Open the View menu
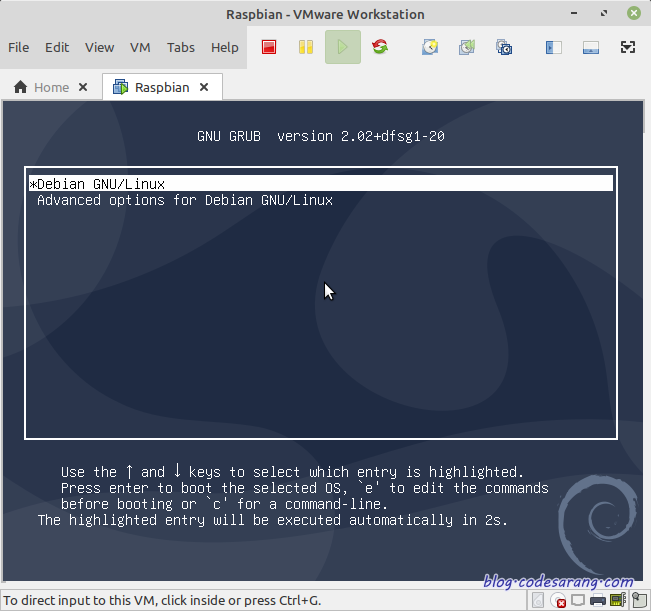 100,47
